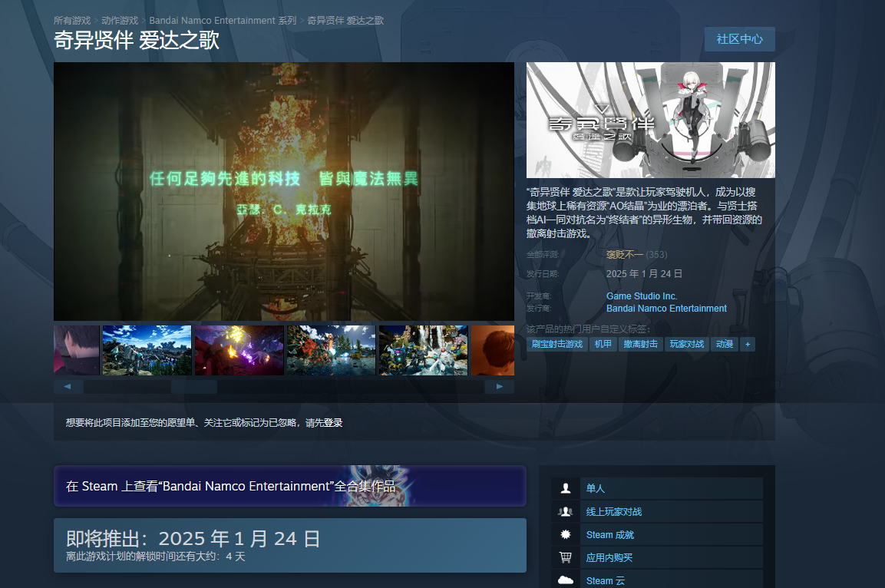Image resolution: width=885 pixels, height=588 pixels.
Task: Click the online PvP players icon
Action: [x=566, y=511]
